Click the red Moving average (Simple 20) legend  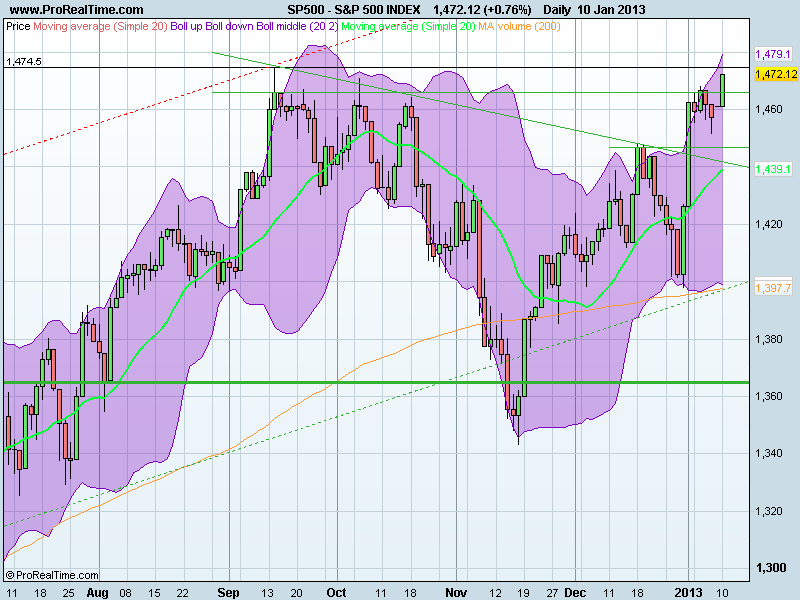point(100,26)
